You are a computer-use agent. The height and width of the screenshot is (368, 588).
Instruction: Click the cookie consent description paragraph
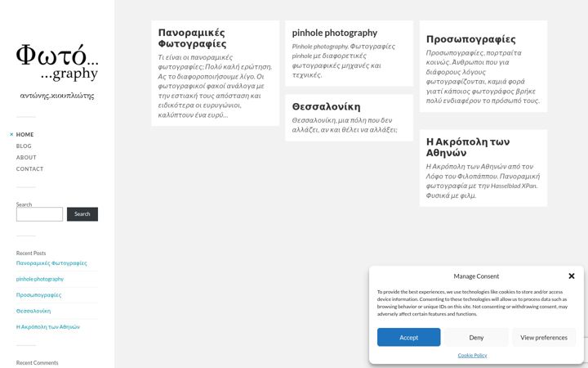472,303
